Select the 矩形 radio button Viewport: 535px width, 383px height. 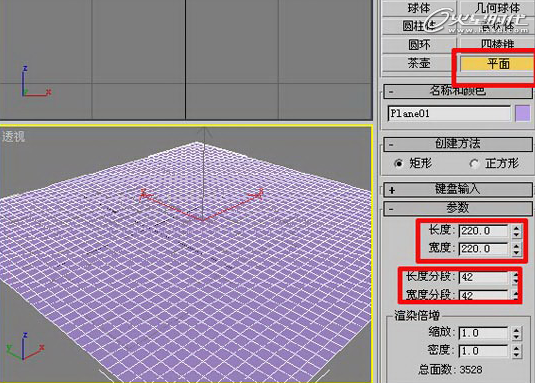tap(399, 163)
